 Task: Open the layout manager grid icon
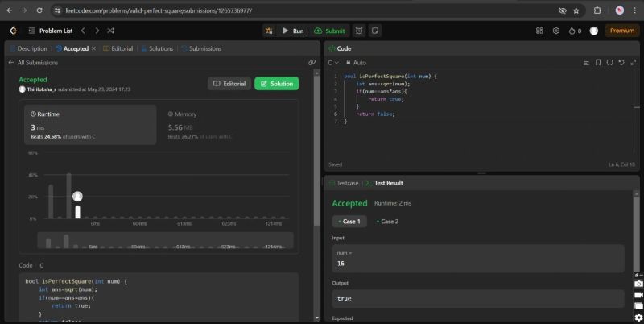point(539,31)
